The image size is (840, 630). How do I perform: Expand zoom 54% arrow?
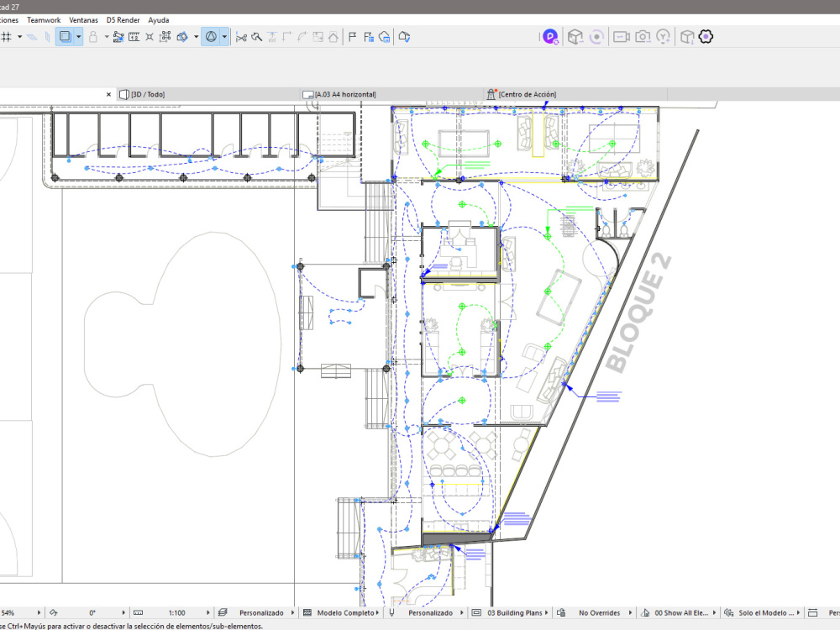coord(39,612)
